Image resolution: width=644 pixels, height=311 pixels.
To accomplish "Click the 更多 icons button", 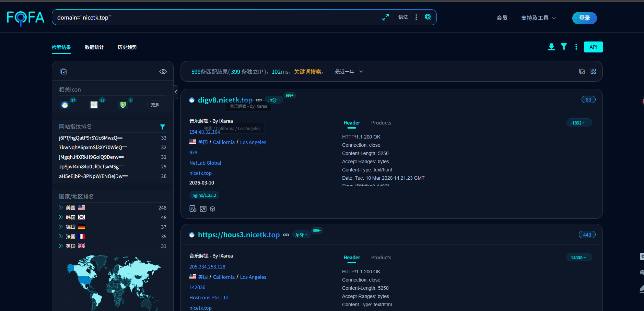I will pos(155,105).
